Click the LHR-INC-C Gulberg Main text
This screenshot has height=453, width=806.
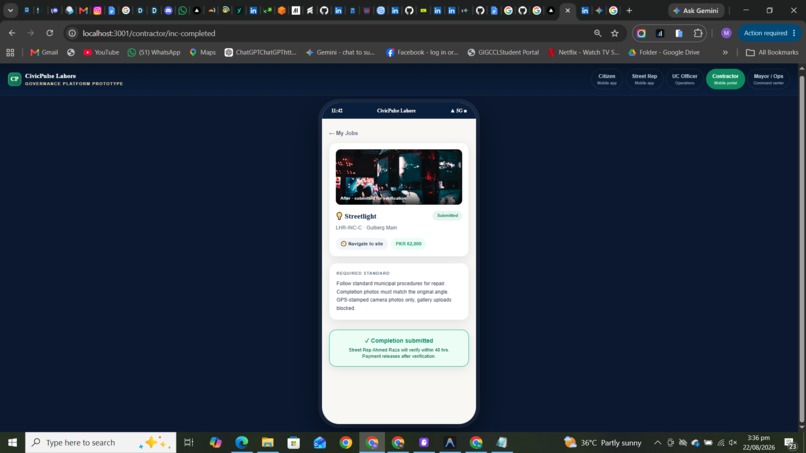coord(366,227)
